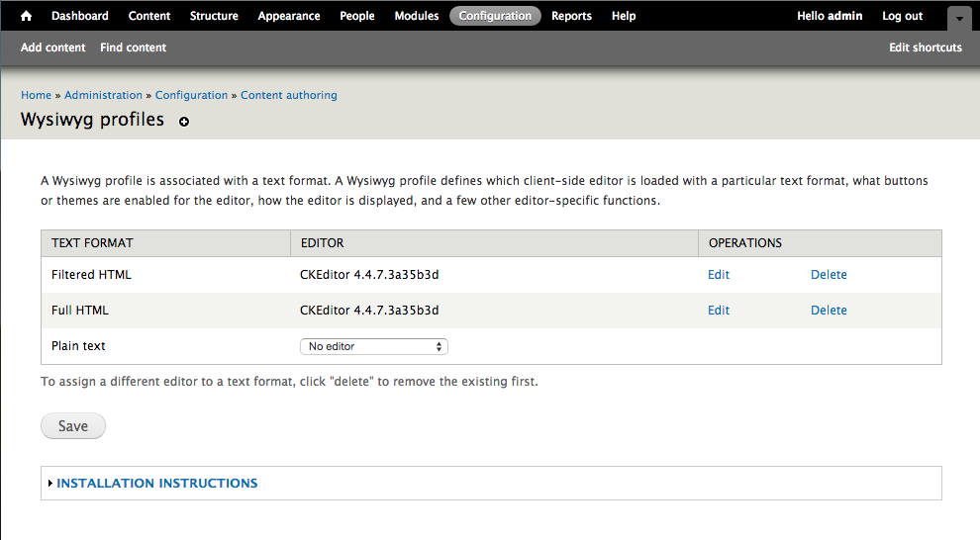
Task: Click the add-to-shortcuts plus icon beside the title
Action: click(184, 122)
